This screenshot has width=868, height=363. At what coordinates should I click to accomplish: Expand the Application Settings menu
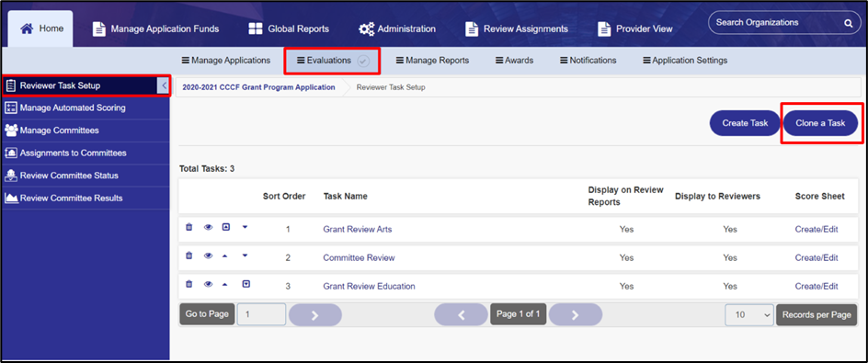tap(685, 61)
